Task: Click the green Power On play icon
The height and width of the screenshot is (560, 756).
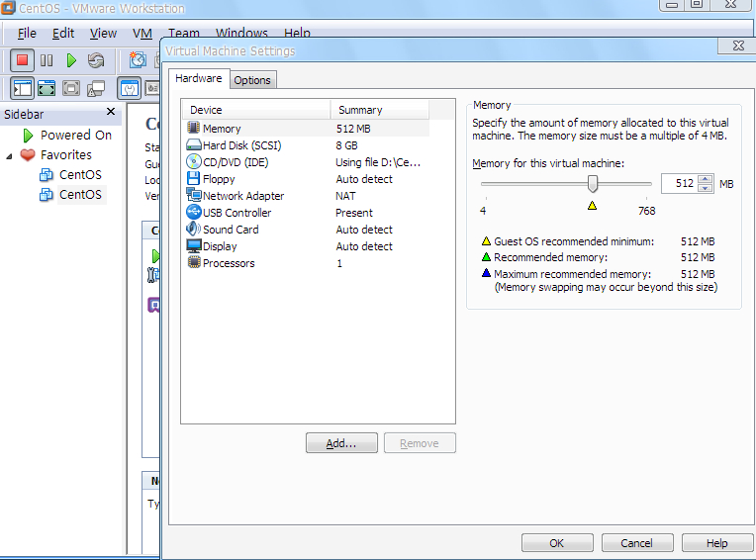Action: pos(71,60)
